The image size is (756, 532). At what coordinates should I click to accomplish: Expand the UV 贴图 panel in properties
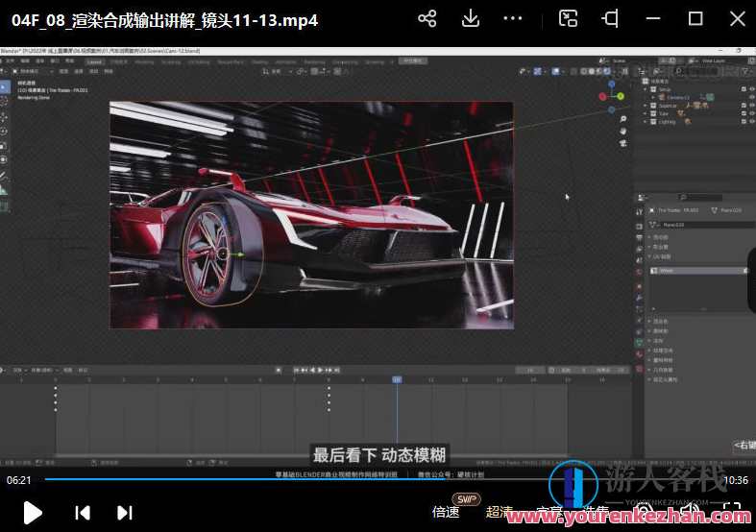659,256
